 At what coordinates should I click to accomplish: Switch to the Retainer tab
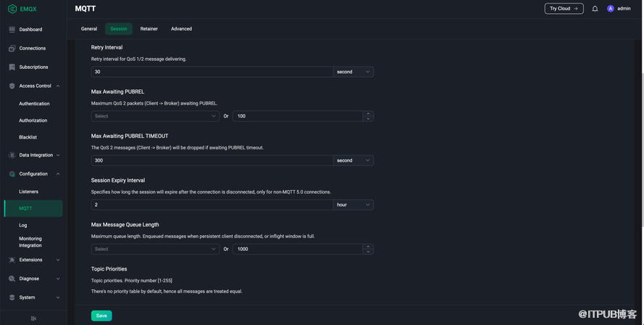(x=149, y=29)
